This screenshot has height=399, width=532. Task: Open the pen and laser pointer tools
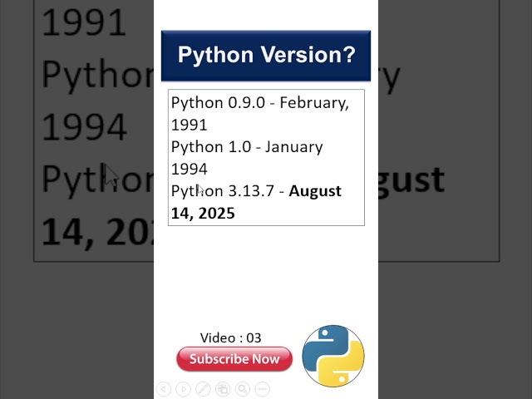[203, 389]
